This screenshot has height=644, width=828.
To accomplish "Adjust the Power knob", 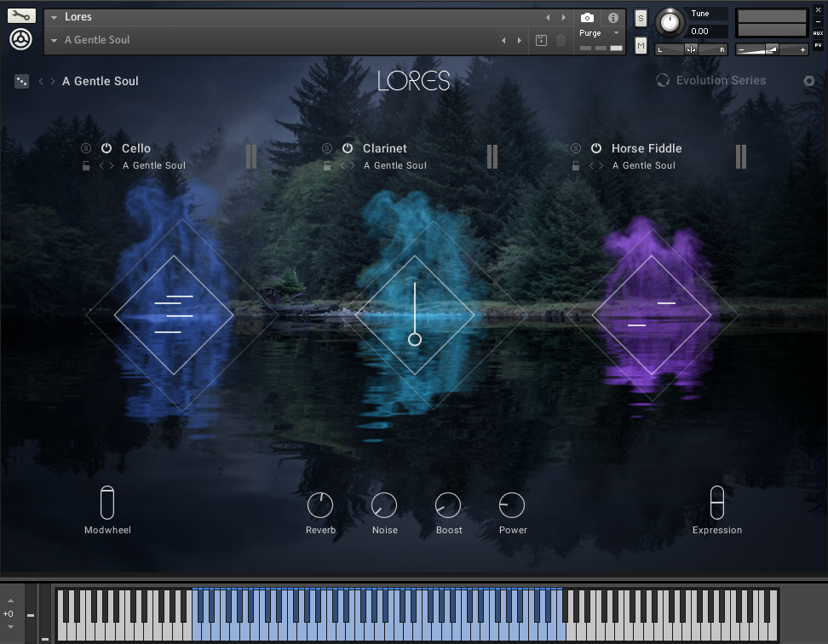I will (x=512, y=505).
